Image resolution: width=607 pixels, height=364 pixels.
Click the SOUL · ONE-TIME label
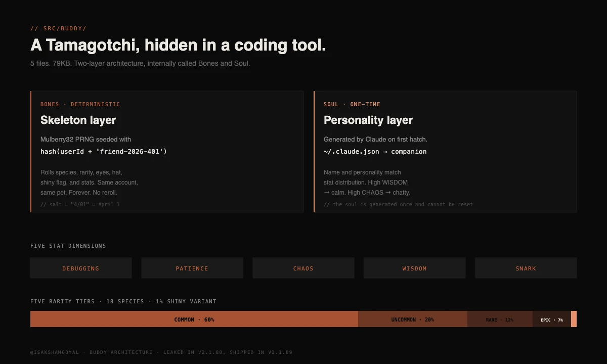click(352, 105)
